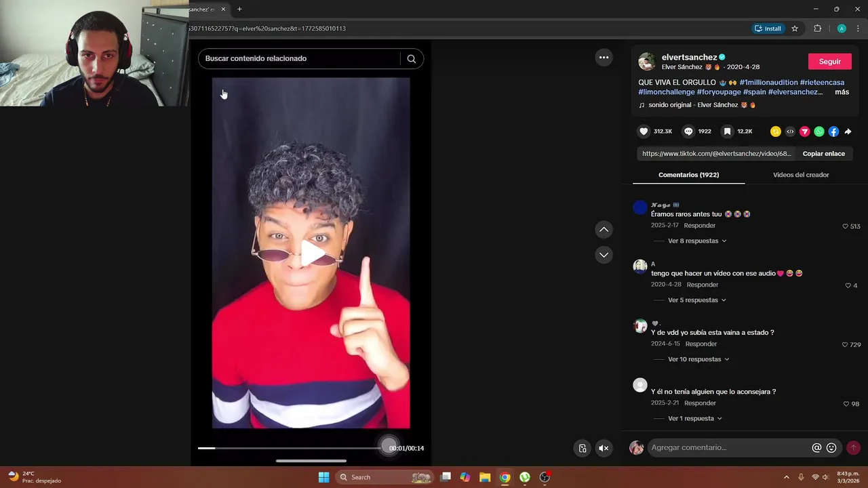Install the app via Chrome Install button

pos(768,28)
